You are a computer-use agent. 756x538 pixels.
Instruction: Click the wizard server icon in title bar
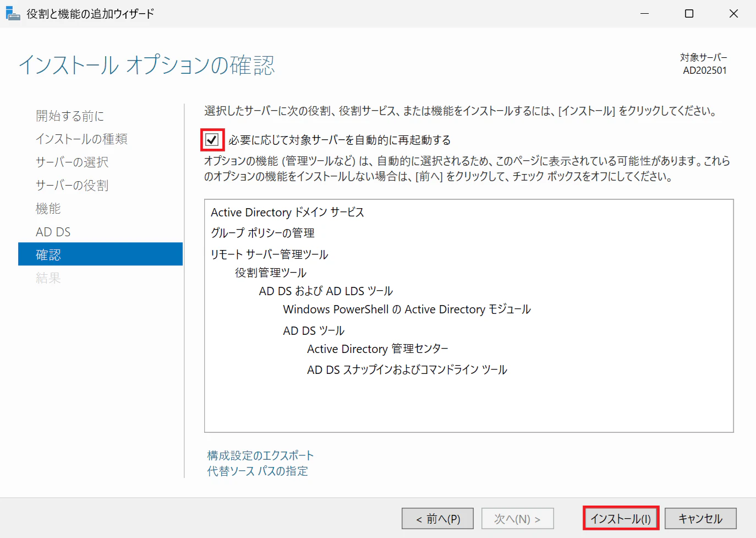pos(13,13)
